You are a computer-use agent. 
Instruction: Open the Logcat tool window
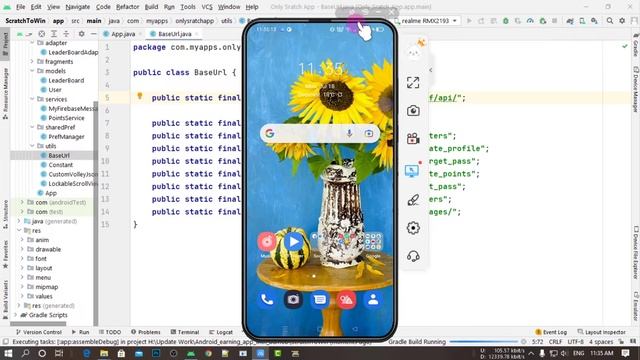point(221,332)
